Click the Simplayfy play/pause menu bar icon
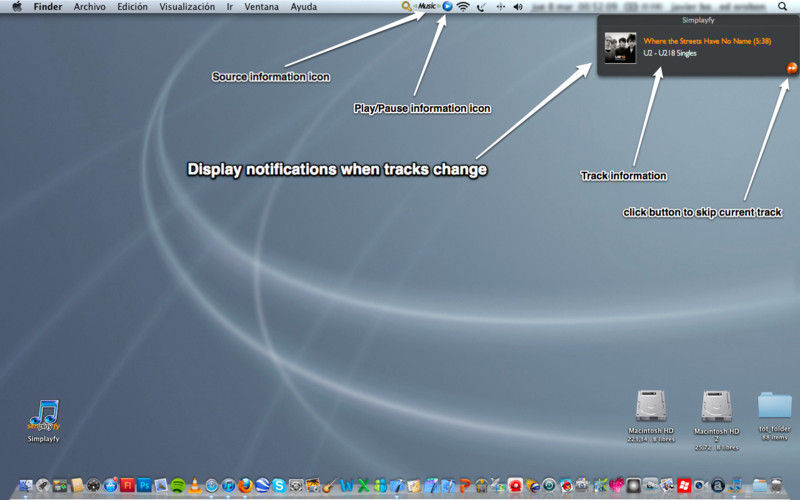Screen dimensions: 800x500 click(447, 6)
